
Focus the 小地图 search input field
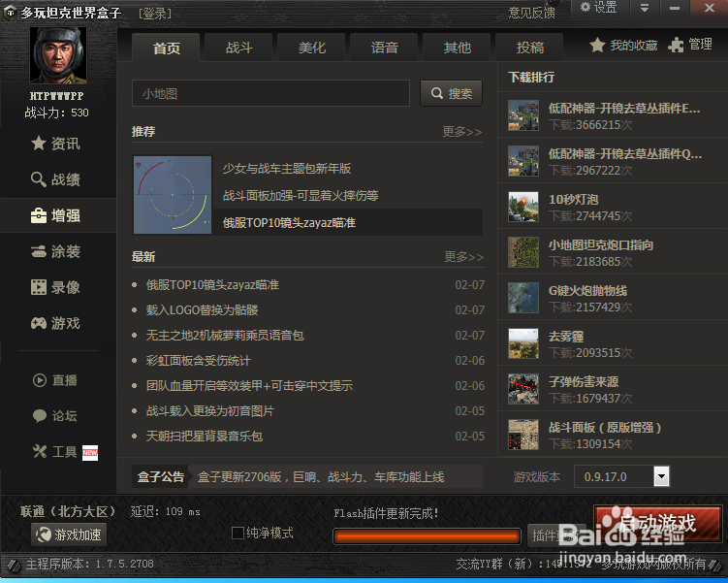(270, 93)
